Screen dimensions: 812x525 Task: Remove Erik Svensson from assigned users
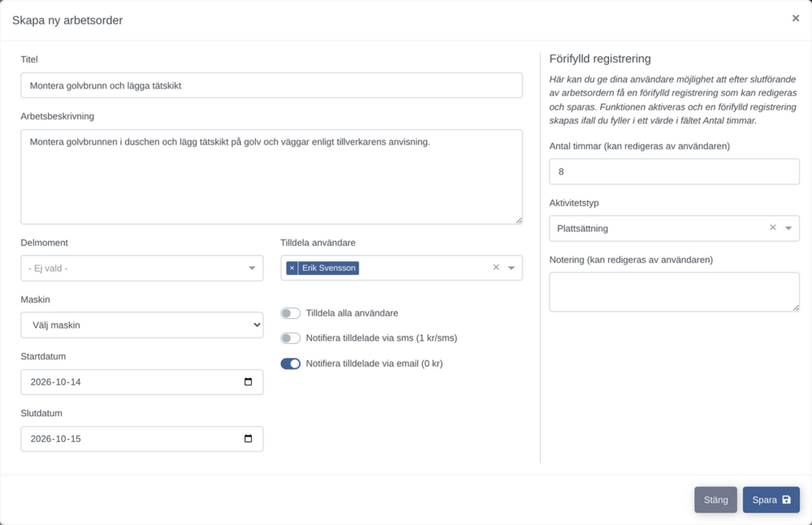tap(292, 269)
